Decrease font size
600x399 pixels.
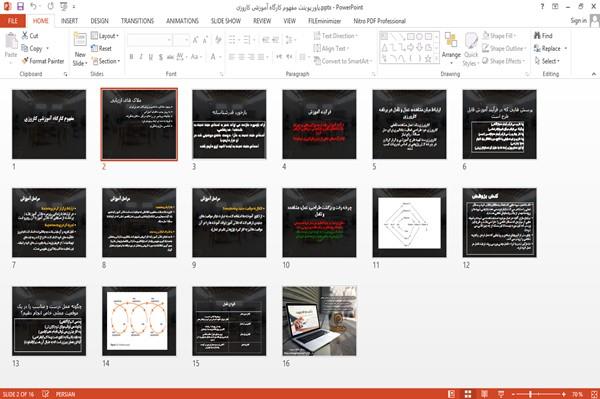pos(205,40)
